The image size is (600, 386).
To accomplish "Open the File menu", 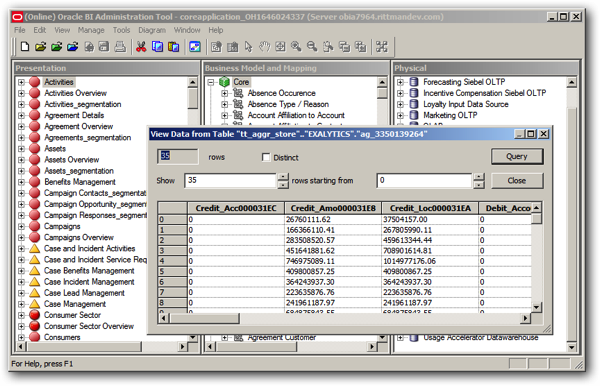I will [x=20, y=30].
